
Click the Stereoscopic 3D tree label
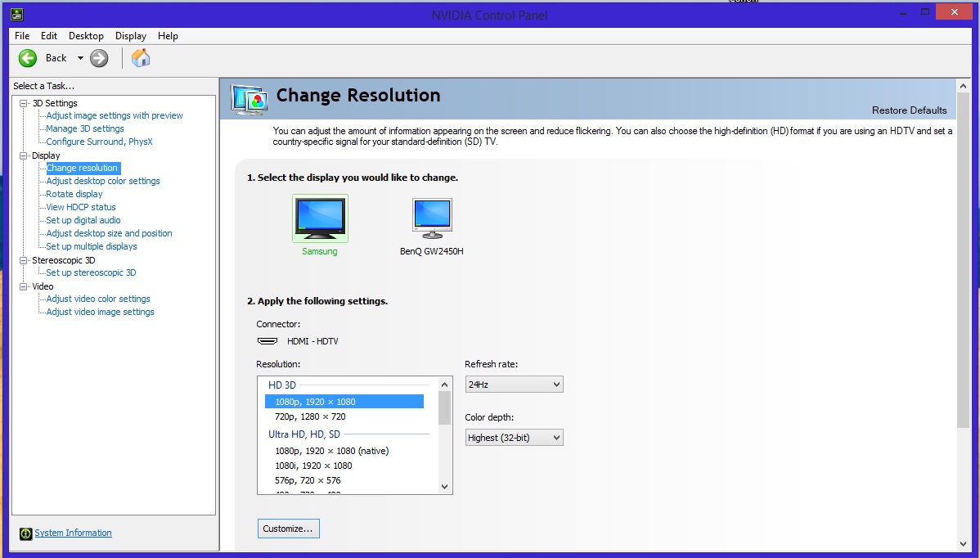(64, 260)
